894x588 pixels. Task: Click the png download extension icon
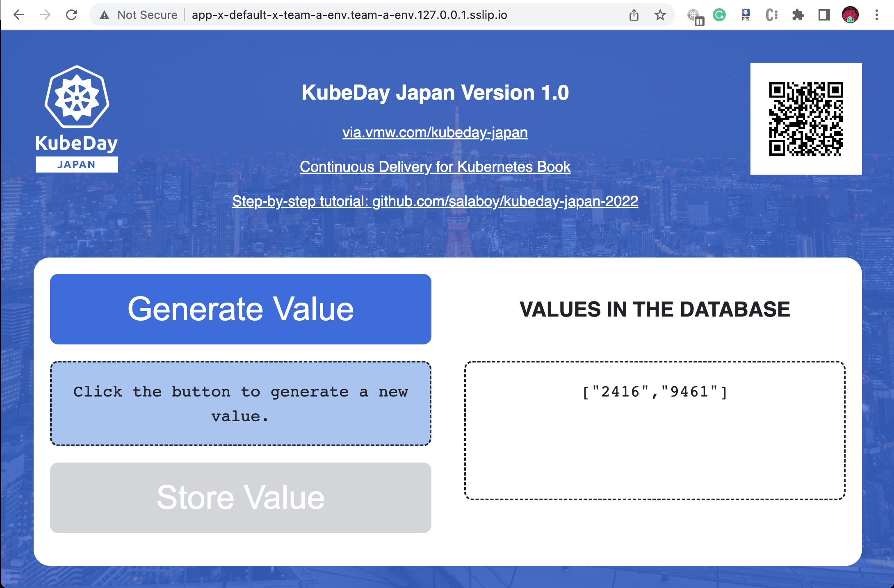746,15
